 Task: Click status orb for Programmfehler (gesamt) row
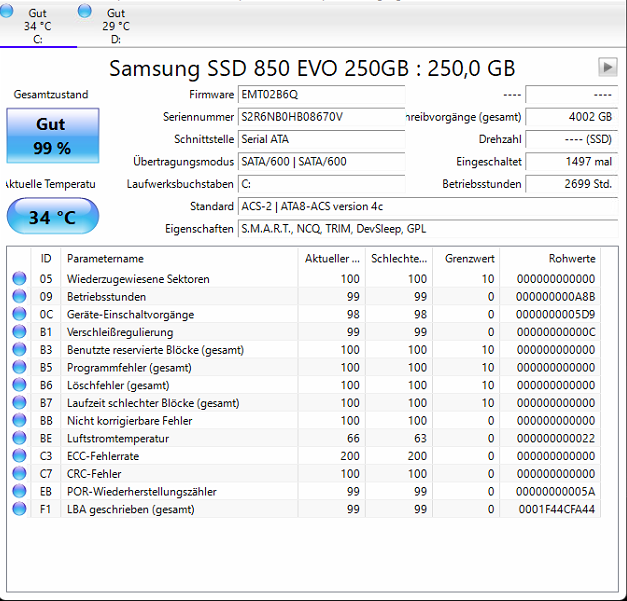coord(19,367)
